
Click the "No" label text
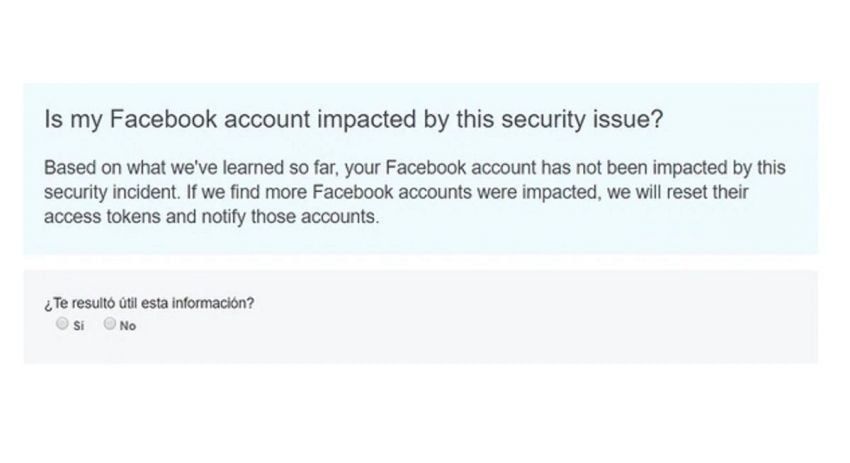128,325
